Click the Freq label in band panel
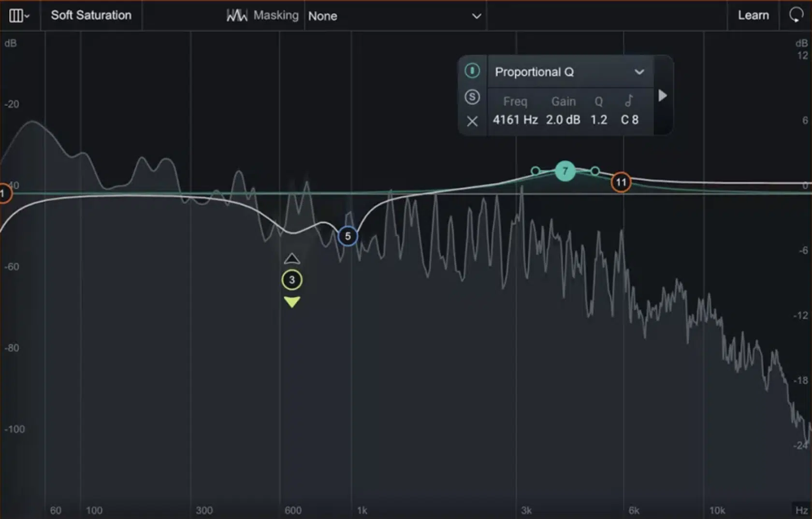This screenshot has height=519, width=812. (515, 101)
